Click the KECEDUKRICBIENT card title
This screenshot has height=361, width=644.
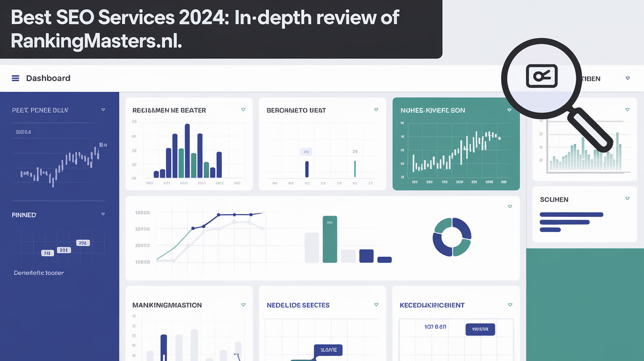coord(432,305)
